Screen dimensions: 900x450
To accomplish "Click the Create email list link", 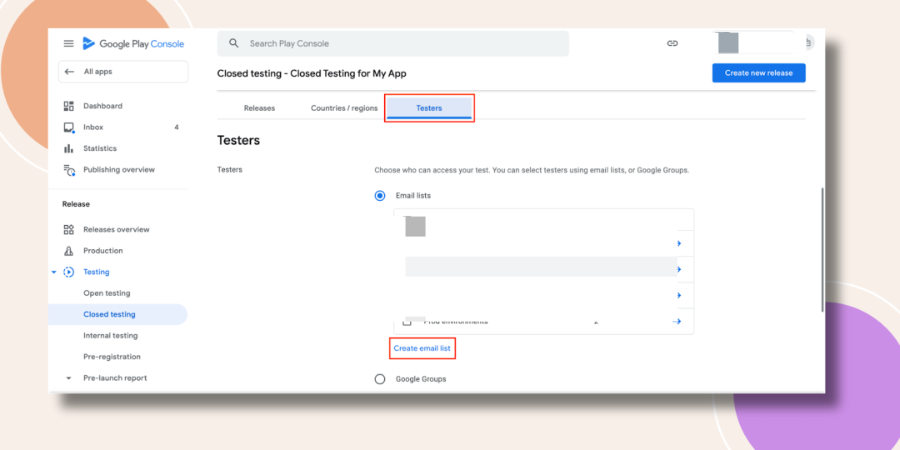I will [422, 348].
